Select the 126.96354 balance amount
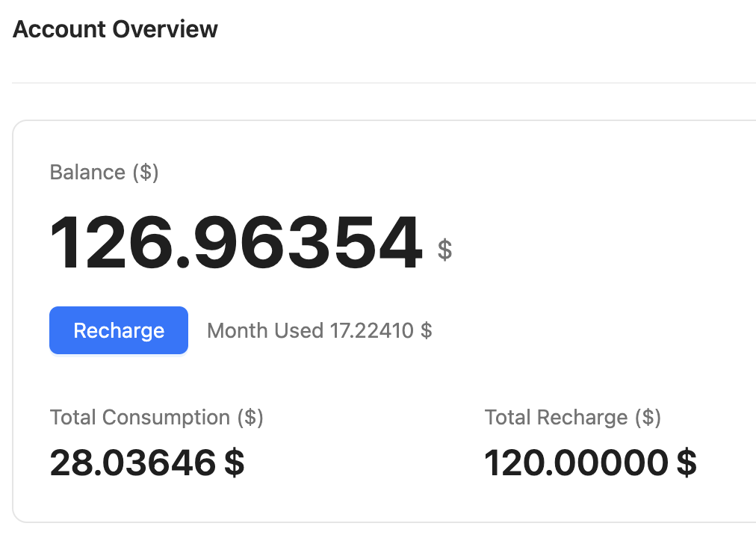Screen dimensions: 756x544 (x=235, y=244)
